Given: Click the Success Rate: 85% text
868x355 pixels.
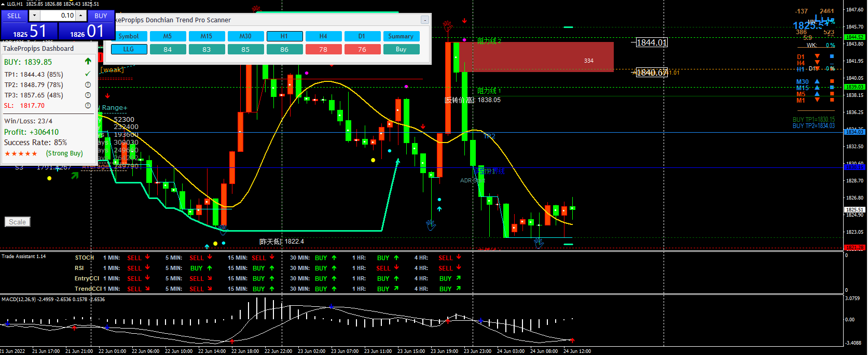Looking at the screenshot, I should click(35, 143).
